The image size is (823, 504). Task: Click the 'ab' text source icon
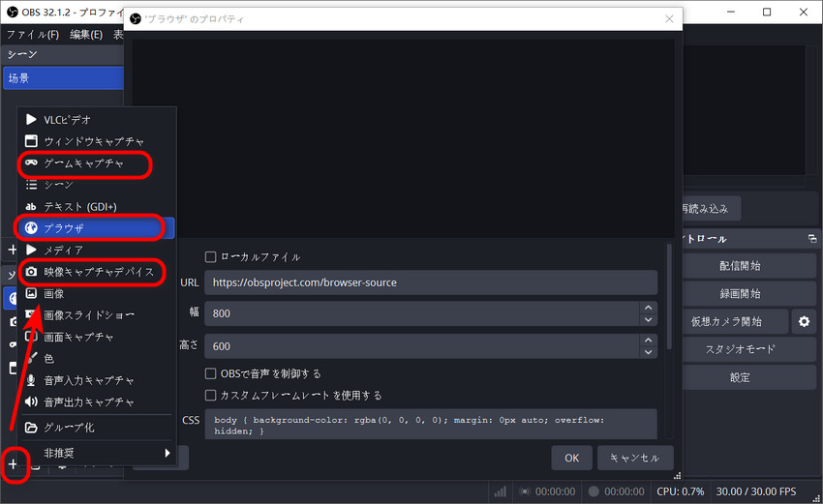click(31, 207)
